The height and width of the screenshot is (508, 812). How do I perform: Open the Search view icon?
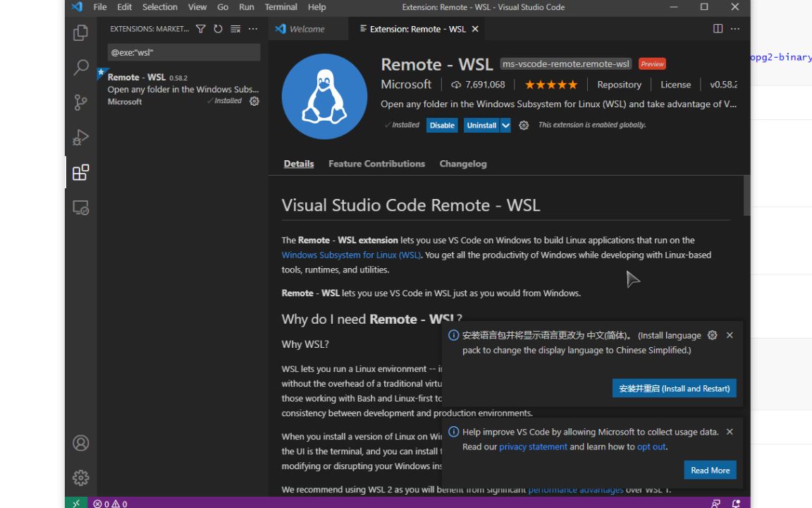coord(81,68)
